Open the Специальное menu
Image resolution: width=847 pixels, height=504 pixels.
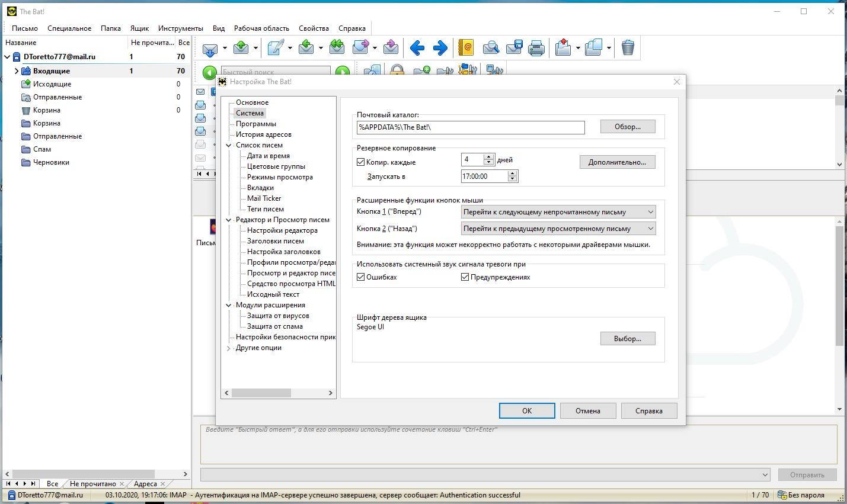[x=69, y=28]
